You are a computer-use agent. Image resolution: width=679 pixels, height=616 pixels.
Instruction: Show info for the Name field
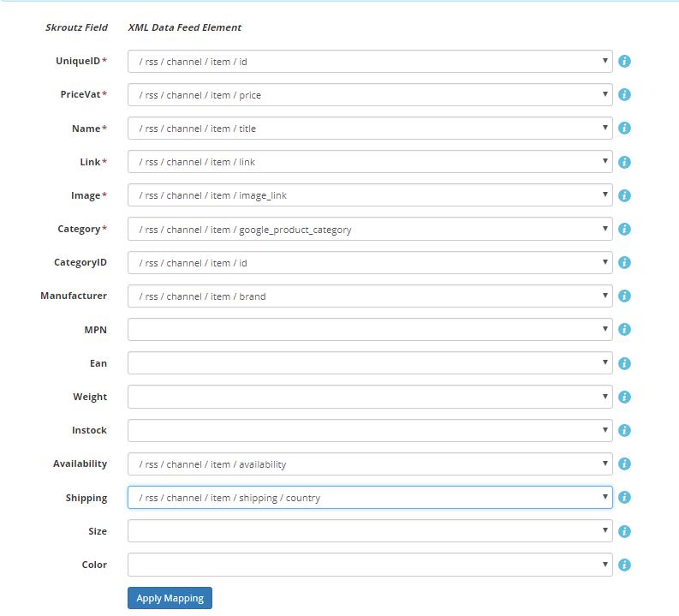pos(624,128)
